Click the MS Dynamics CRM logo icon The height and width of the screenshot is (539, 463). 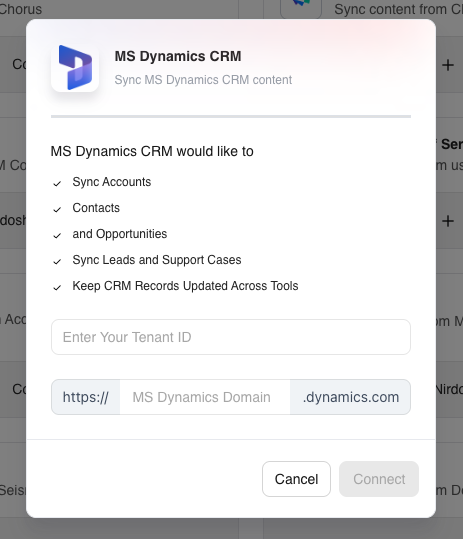click(75, 68)
